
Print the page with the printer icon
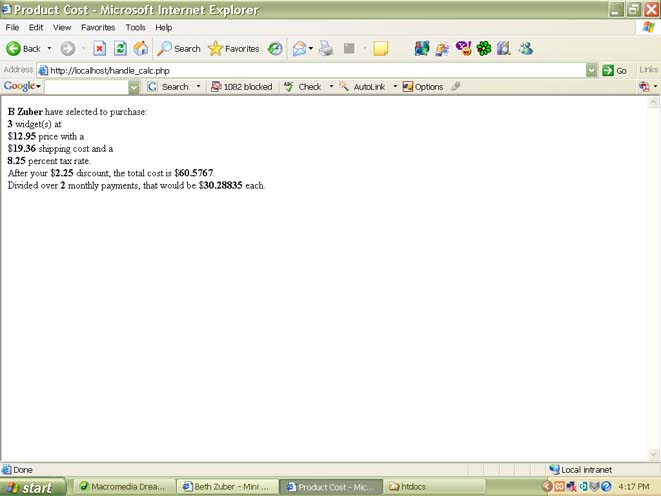coord(326,49)
